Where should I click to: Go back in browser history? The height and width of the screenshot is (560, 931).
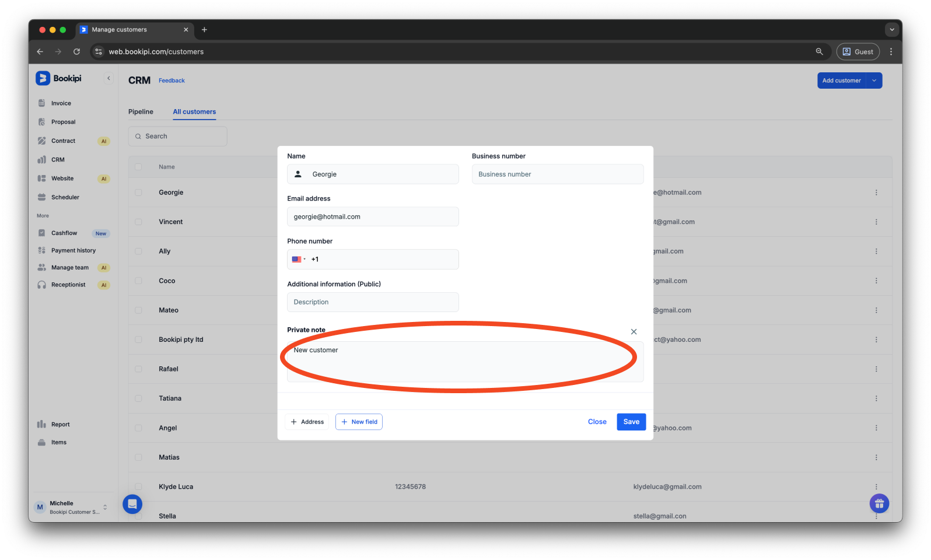(x=40, y=51)
